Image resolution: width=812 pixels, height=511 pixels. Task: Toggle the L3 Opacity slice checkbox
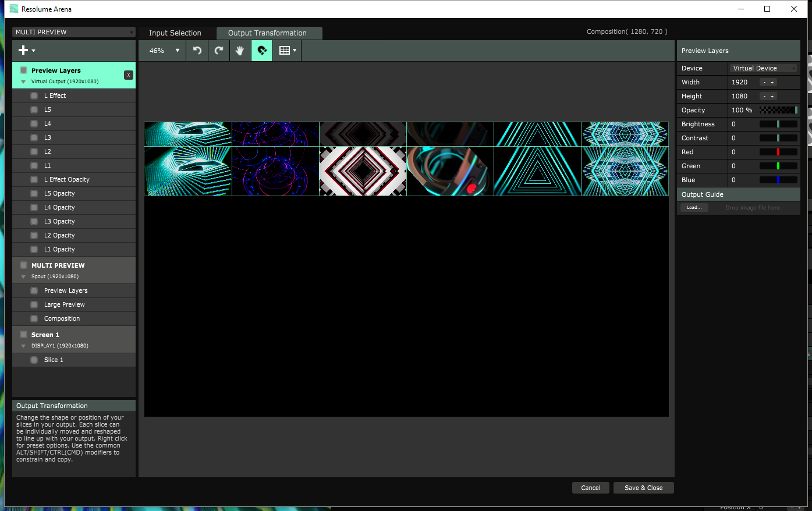coord(34,221)
